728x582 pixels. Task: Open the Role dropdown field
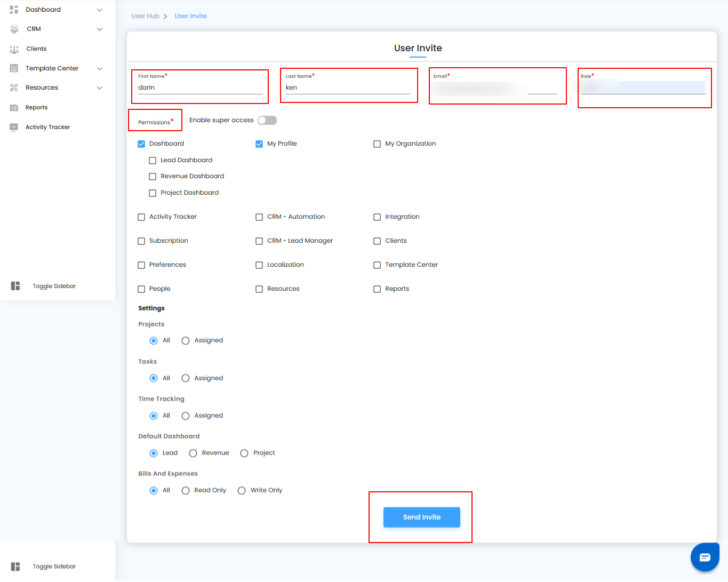click(x=643, y=87)
